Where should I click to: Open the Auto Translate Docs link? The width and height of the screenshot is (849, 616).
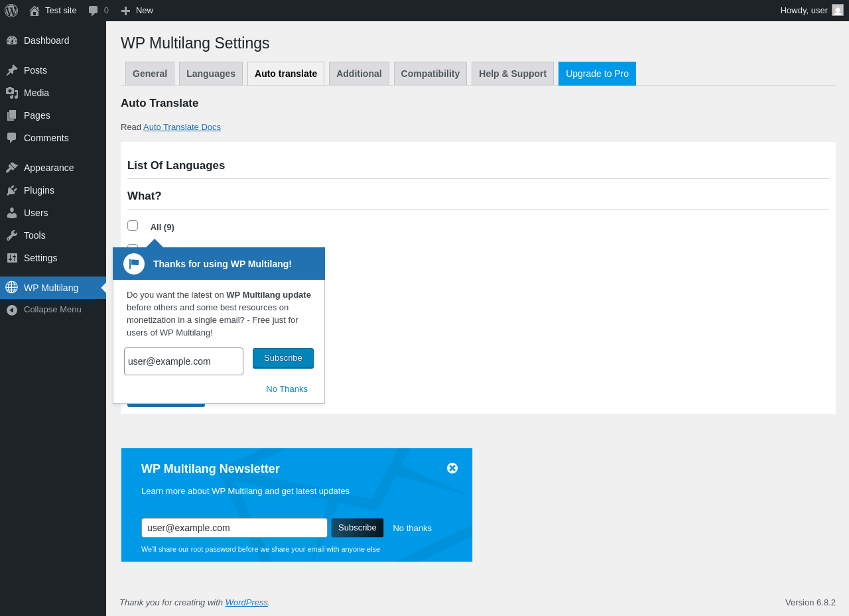pyautogui.click(x=182, y=127)
